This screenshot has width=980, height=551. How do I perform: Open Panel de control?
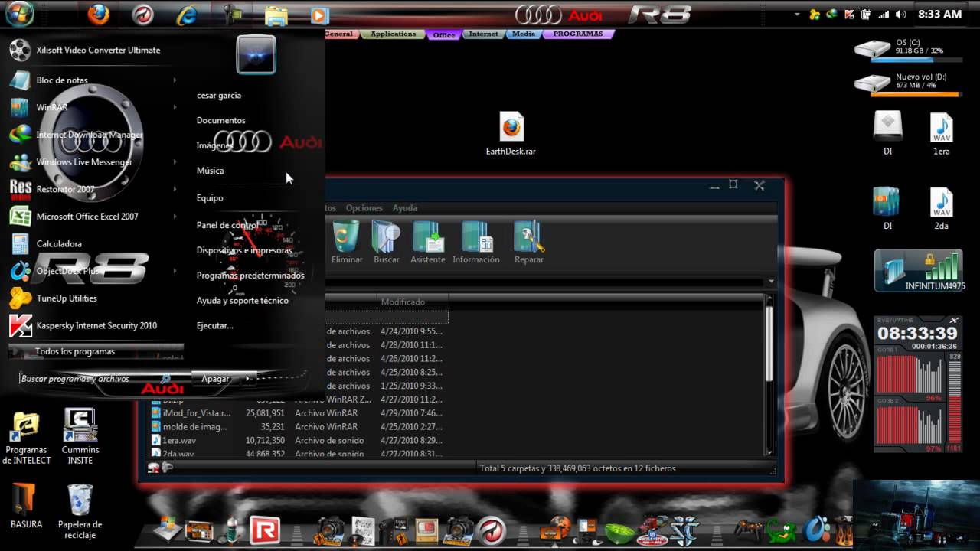[227, 225]
